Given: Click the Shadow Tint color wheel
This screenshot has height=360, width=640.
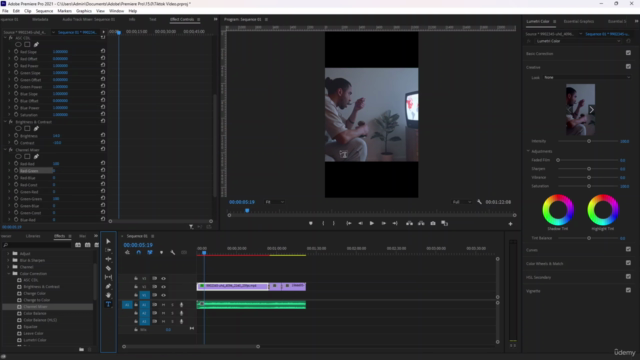Looking at the screenshot, I should coord(558,210).
